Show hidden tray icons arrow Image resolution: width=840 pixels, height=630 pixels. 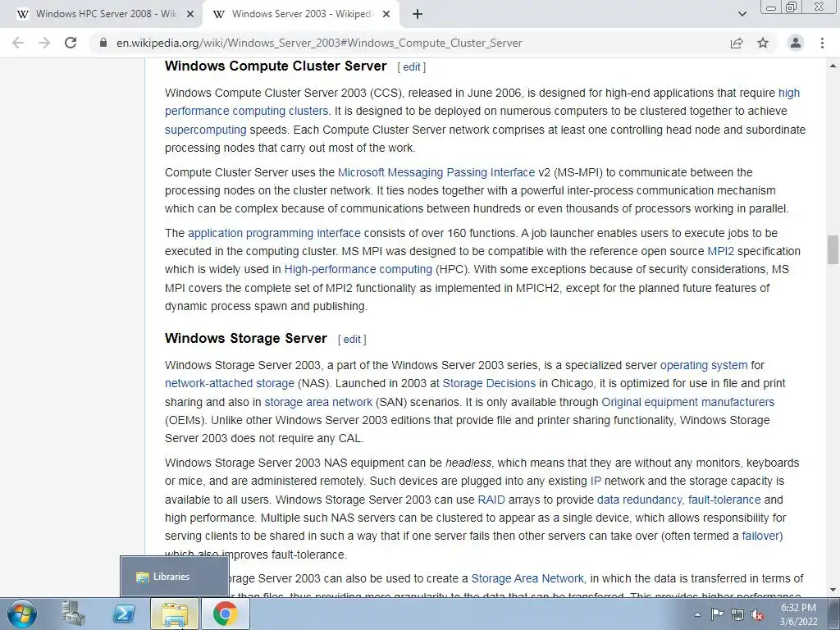coord(697,614)
